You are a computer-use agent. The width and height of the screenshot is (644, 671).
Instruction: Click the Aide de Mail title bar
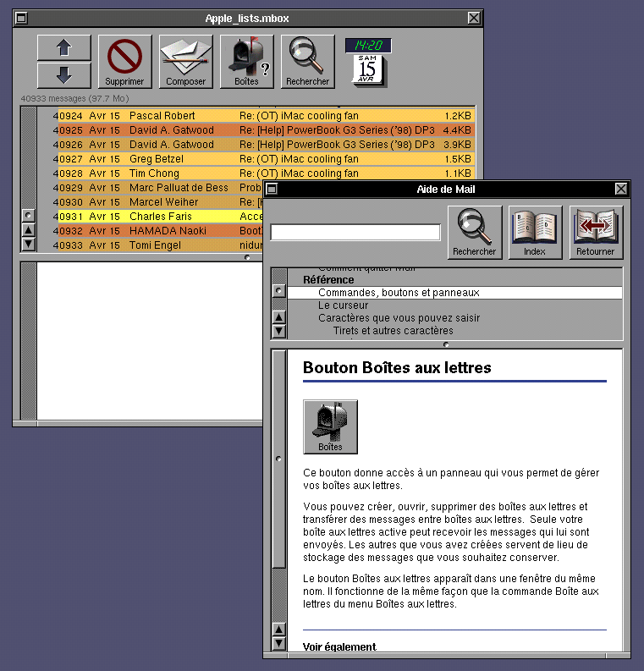pyautogui.click(x=446, y=190)
